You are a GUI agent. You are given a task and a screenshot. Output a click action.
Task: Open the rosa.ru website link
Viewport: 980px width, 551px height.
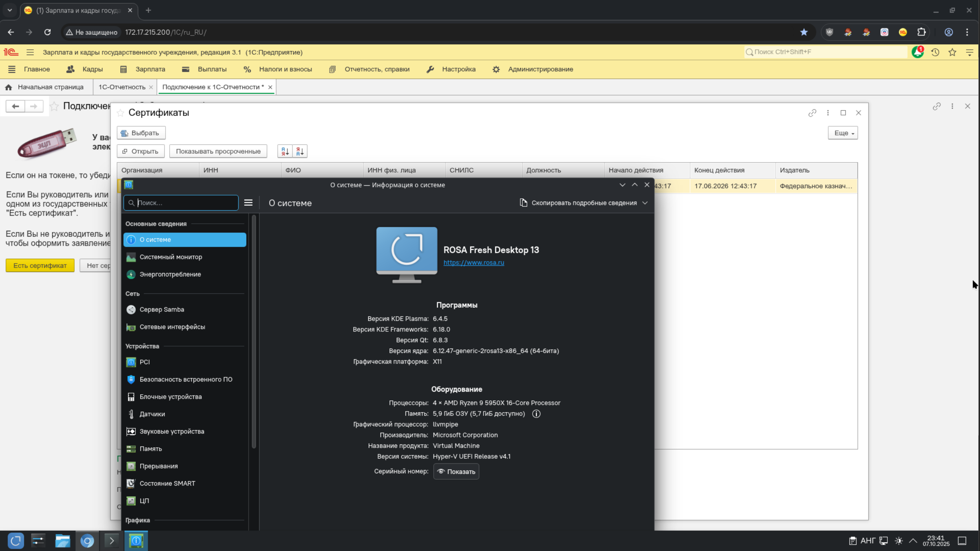[x=473, y=262]
